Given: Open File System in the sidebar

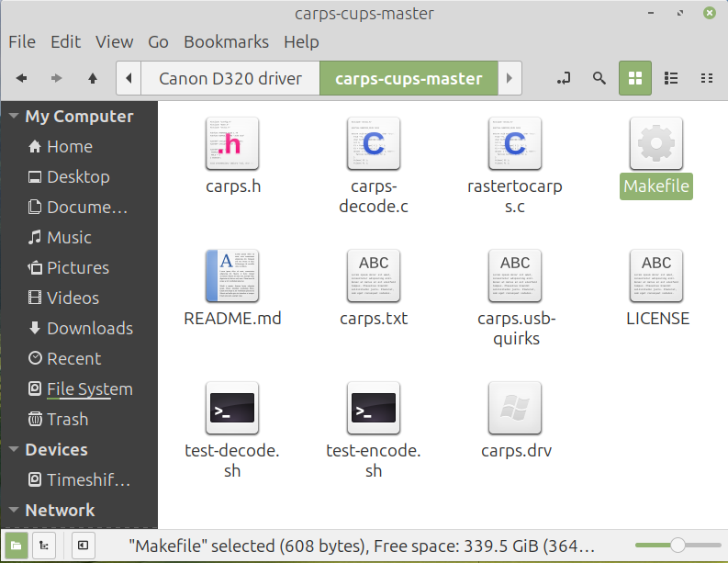Looking at the screenshot, I should [x=79, y=388].
